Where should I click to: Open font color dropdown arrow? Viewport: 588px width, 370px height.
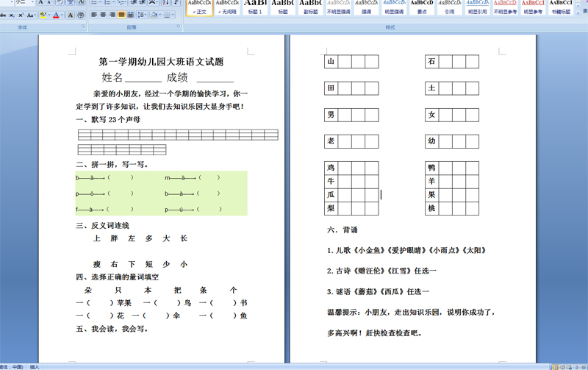pos(62,15)
